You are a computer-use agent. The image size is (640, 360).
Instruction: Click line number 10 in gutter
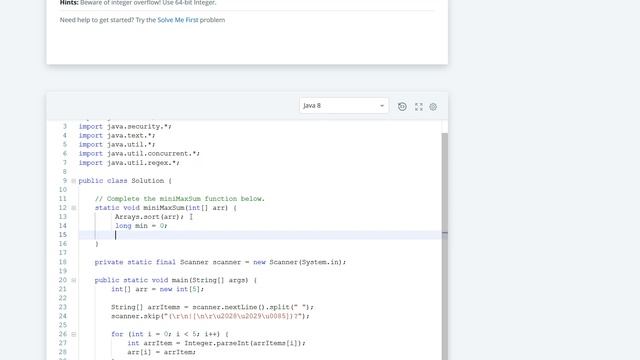(62, 189)
